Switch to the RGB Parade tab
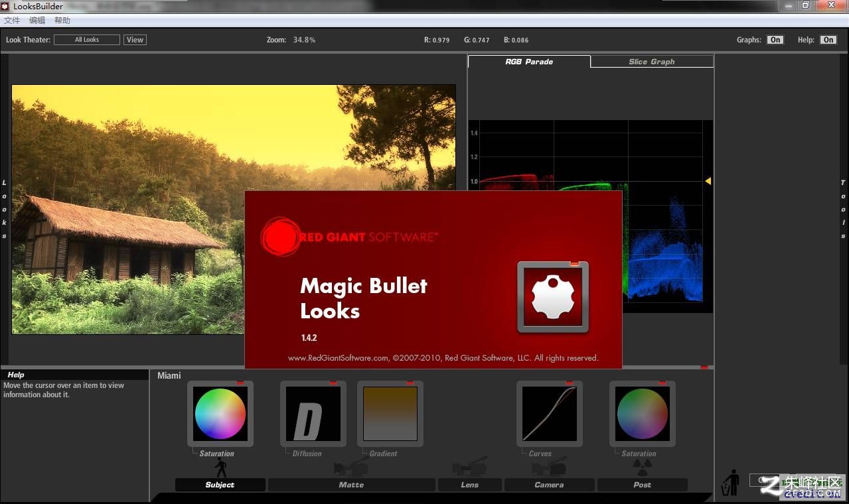Screen dimensions: 849x504 [x=529, y=62]
